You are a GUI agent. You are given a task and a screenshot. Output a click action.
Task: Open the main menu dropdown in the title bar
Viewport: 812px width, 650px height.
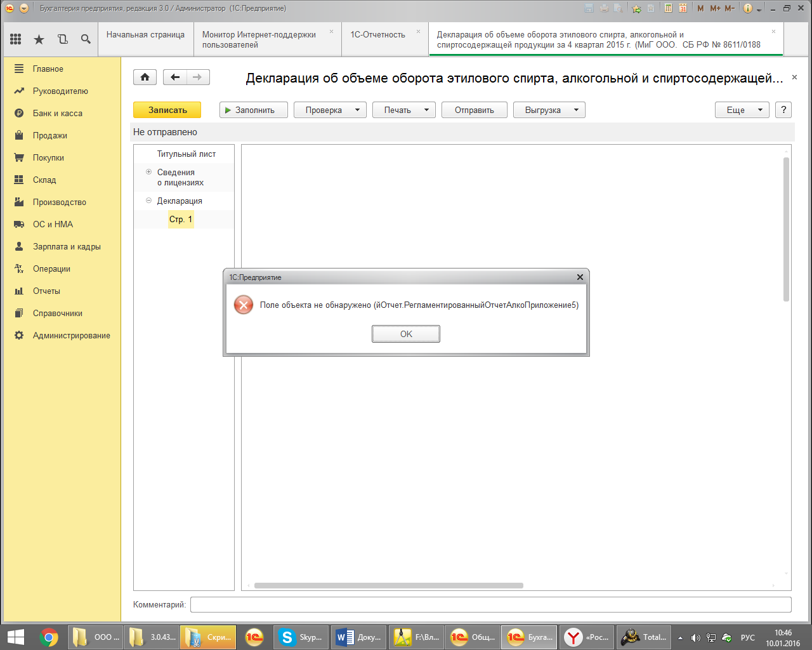23,8
